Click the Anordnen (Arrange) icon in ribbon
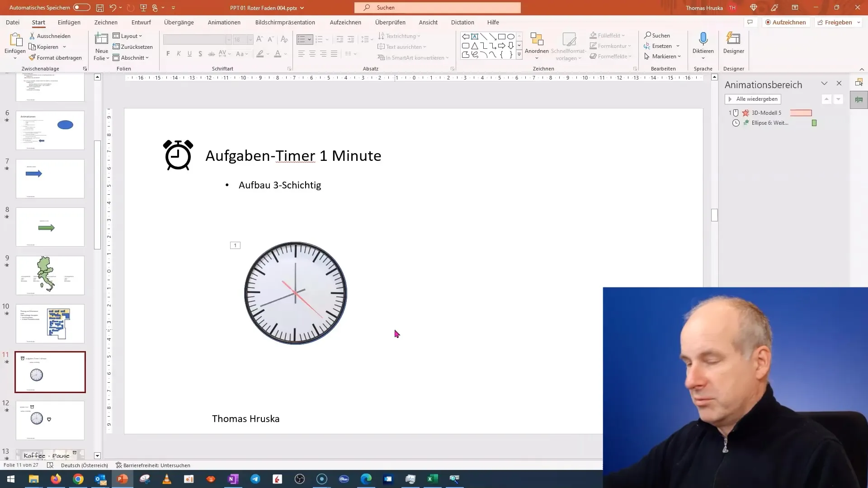Screen dimensions: 868x488 (536, 47)
